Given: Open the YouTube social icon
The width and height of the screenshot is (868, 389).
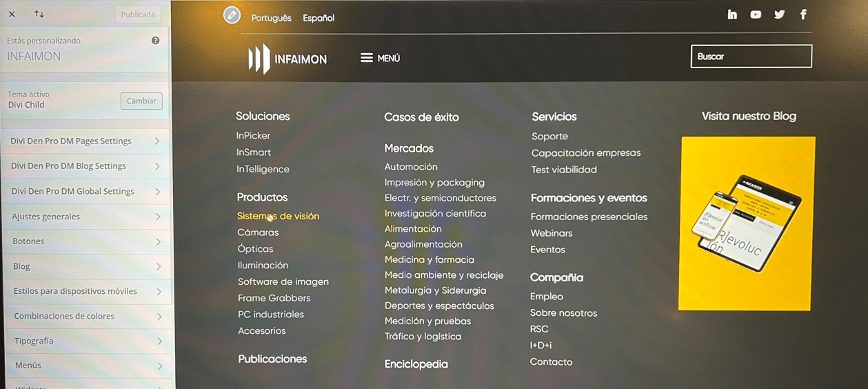Looking at the screenshot, I should [756, 14].
